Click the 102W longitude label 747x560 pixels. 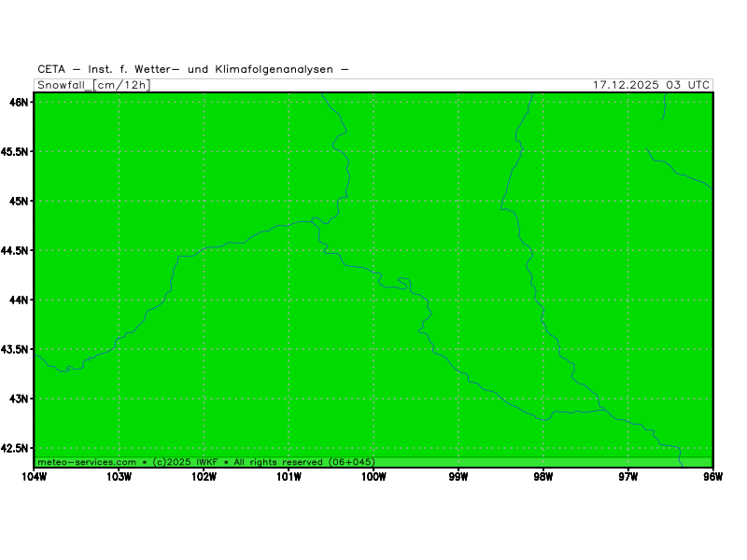point(204,477)
